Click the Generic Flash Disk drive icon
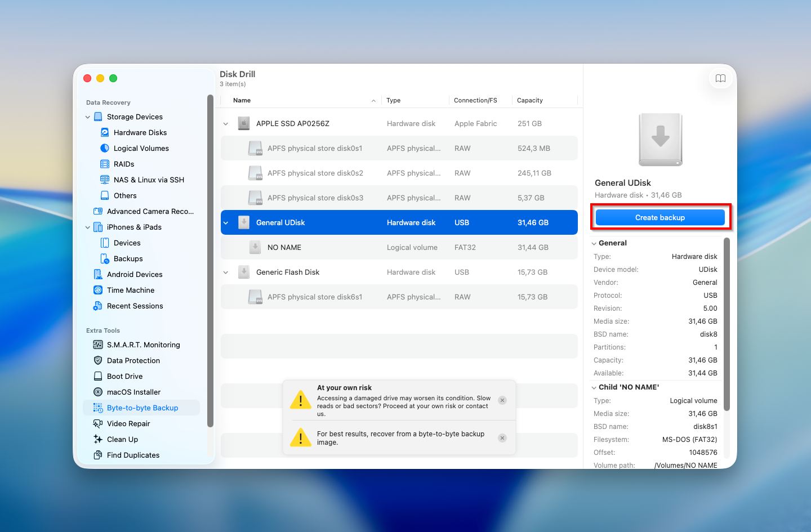Viewport: 811px width, 532px height. (x=244, y=272)
